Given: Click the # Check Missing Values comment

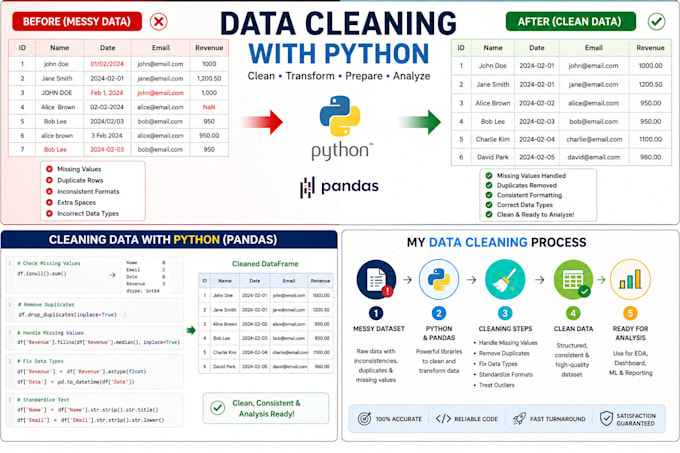Looking at the screenshot, I should pyautogui.click(x=49, y=263).
